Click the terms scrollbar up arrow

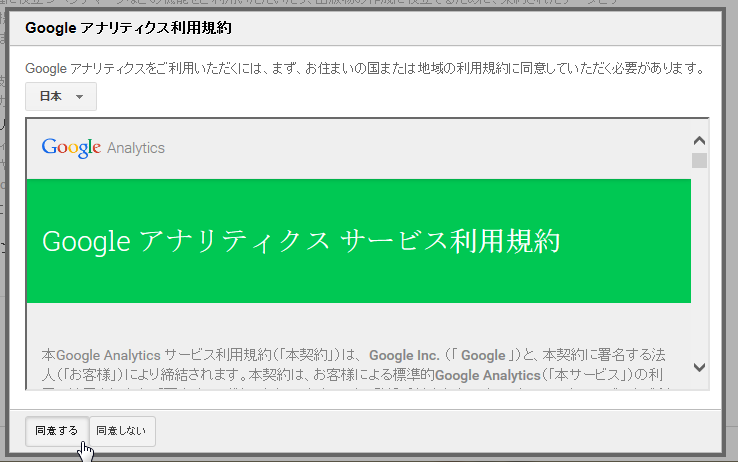click(699, 140)
